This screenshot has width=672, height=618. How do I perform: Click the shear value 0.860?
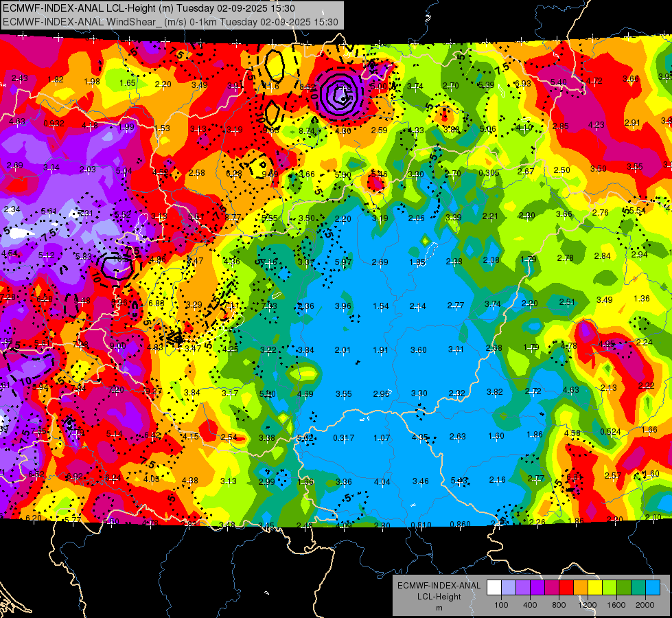461,524
